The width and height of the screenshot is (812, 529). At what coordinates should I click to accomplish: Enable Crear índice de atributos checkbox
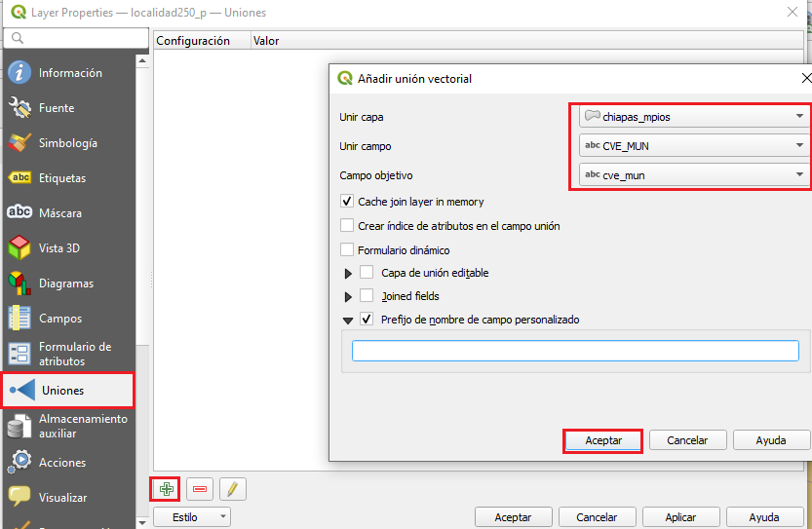347,226
